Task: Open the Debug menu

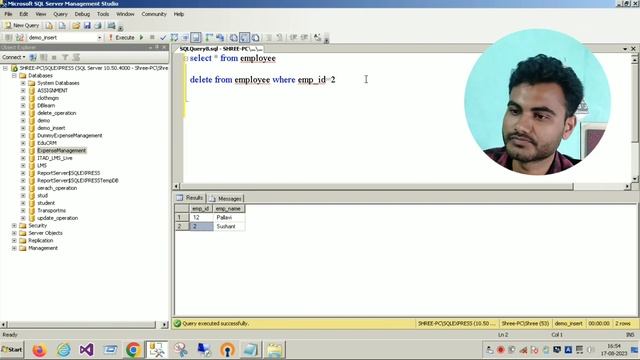Action: [82, 14]
